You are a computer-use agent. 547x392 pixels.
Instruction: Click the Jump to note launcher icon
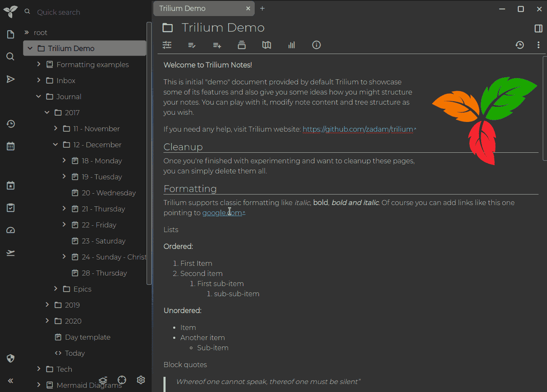click(11, 79)
